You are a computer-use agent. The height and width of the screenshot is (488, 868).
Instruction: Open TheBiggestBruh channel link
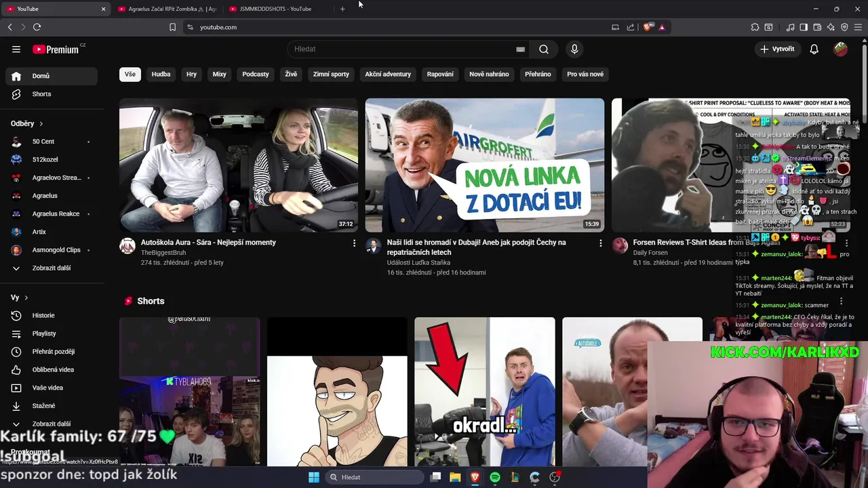[x=163, y=253]
